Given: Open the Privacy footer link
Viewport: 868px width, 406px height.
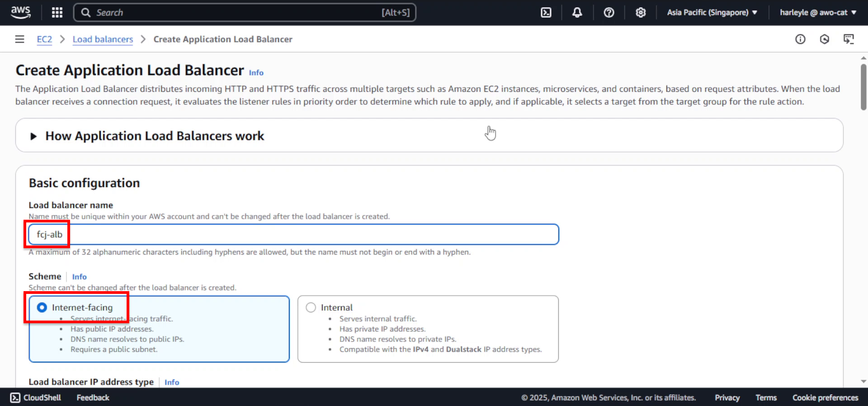Looking at the screenshot, I should 727,397.
